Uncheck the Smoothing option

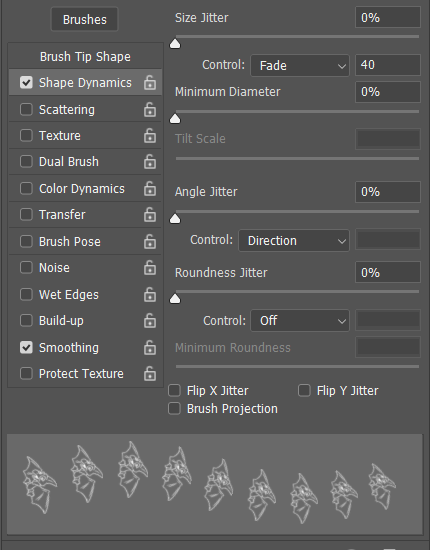tap(26, 348)
